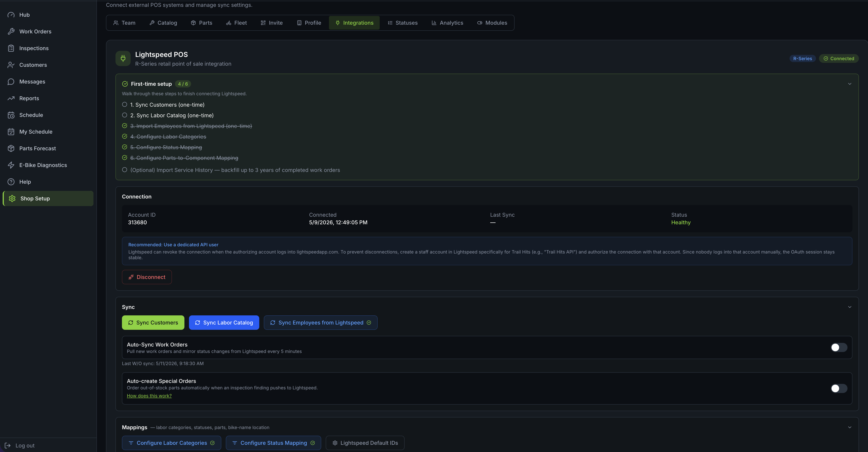The image size is (868, 452).
Task: Check step 2 Sync Labor Catalog circle
Action: click(125, 115)
